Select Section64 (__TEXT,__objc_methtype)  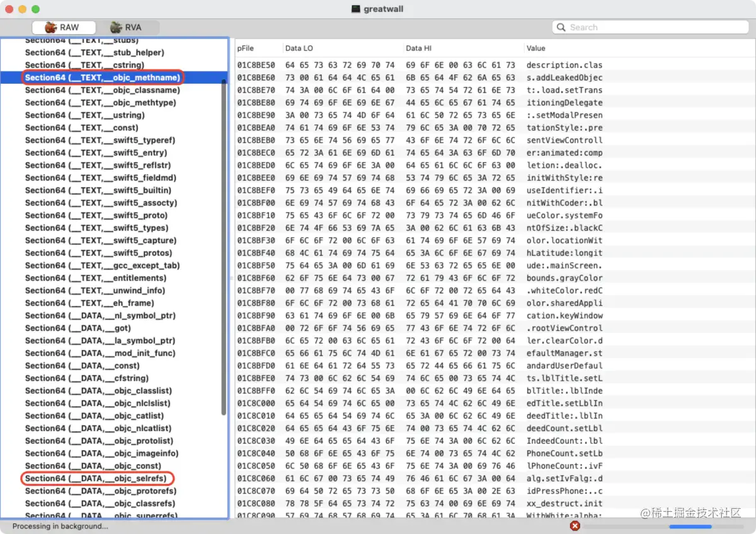click(x=100, y=103)
